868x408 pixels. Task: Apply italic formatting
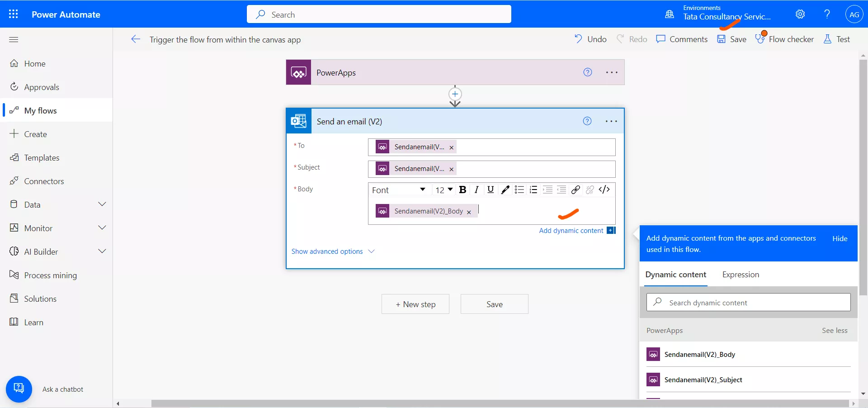476,190
